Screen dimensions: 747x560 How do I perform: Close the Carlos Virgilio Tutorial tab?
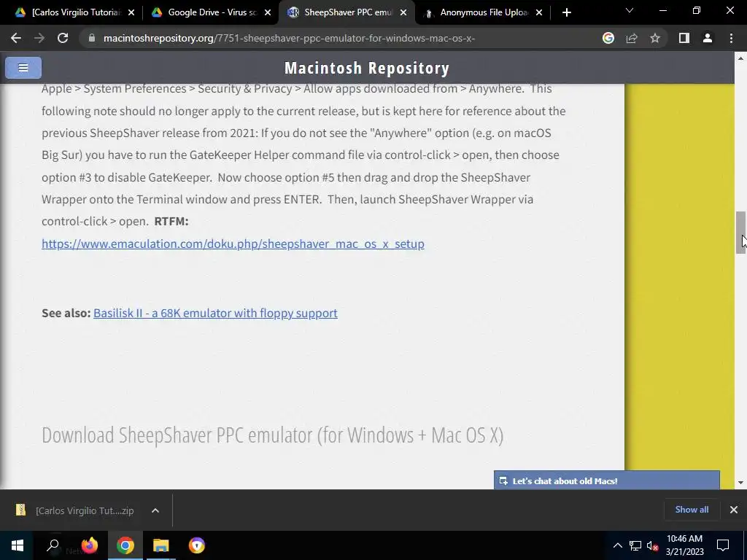[131, 13]
